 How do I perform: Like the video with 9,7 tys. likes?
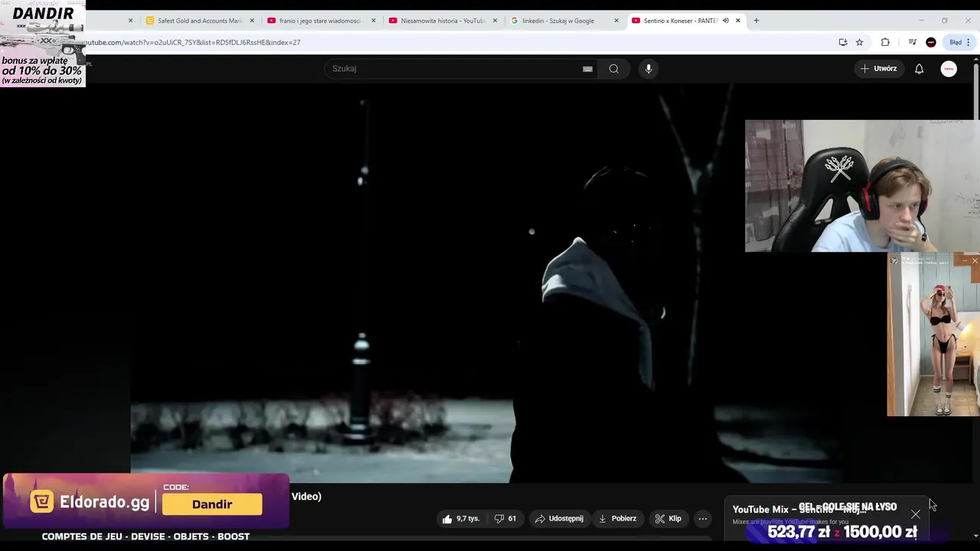tap(461, 519)
